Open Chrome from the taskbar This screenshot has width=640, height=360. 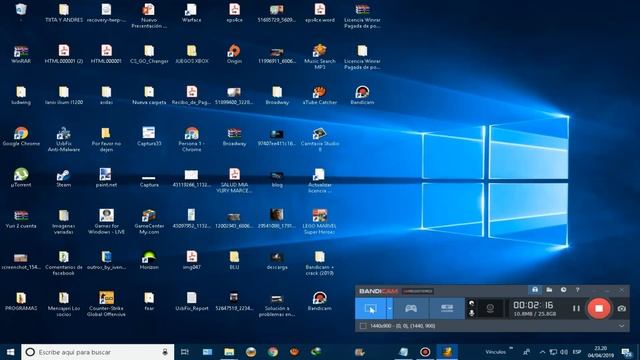[x=273, y=352]
